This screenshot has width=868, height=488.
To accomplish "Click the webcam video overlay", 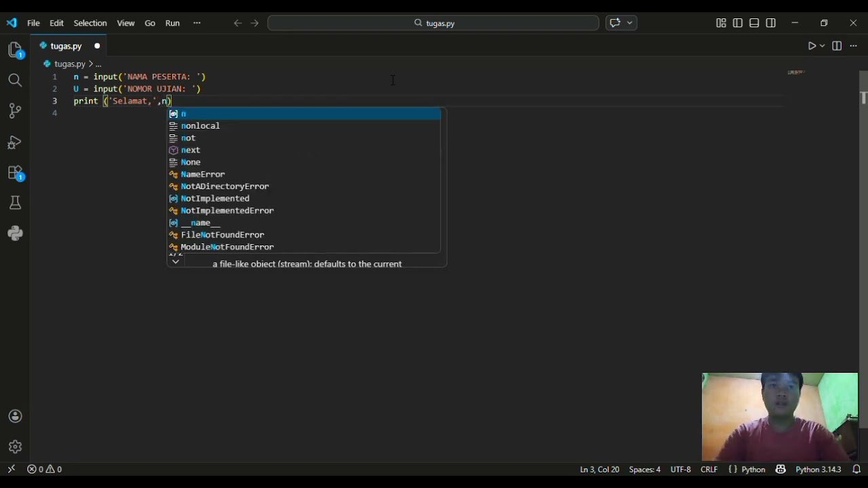I will tap(780, 417).
